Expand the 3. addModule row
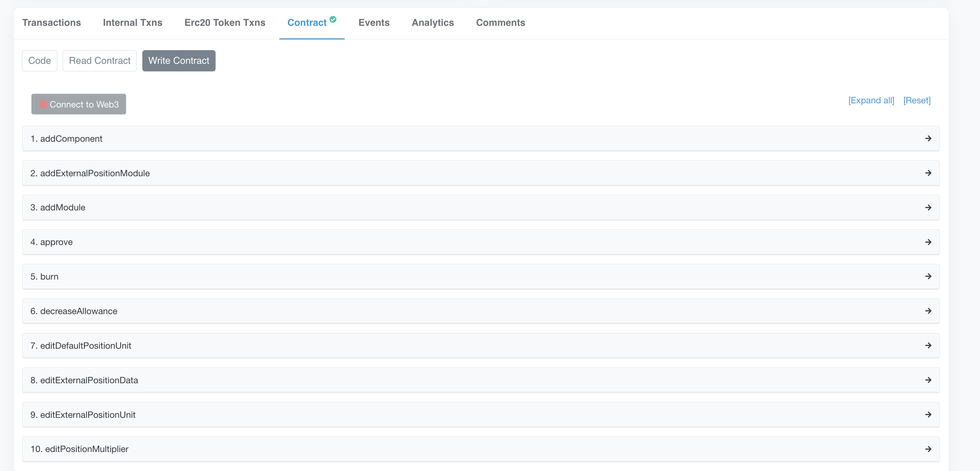This screenshot has width=980, height=471. click(481, 207)
